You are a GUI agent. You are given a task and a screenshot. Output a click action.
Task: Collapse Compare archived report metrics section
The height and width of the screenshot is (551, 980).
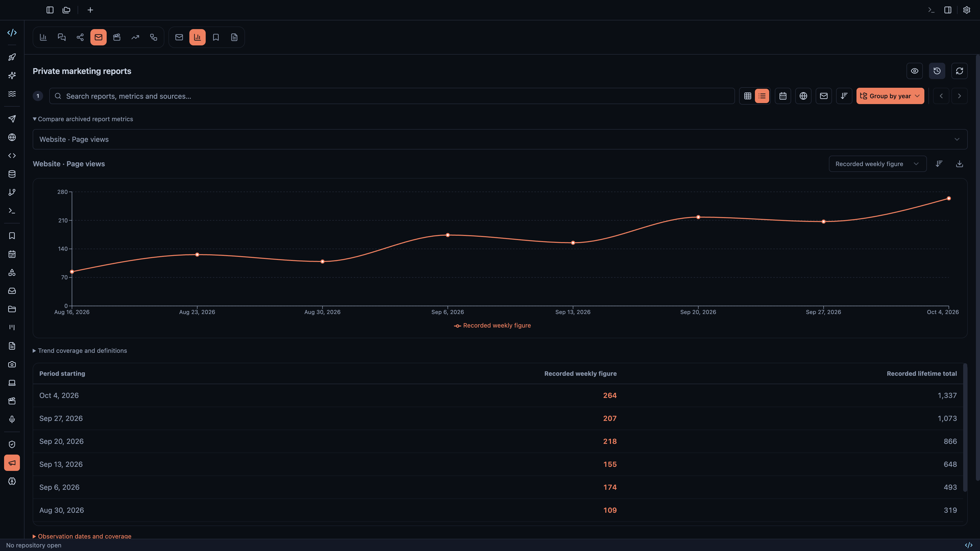point(83,119)
